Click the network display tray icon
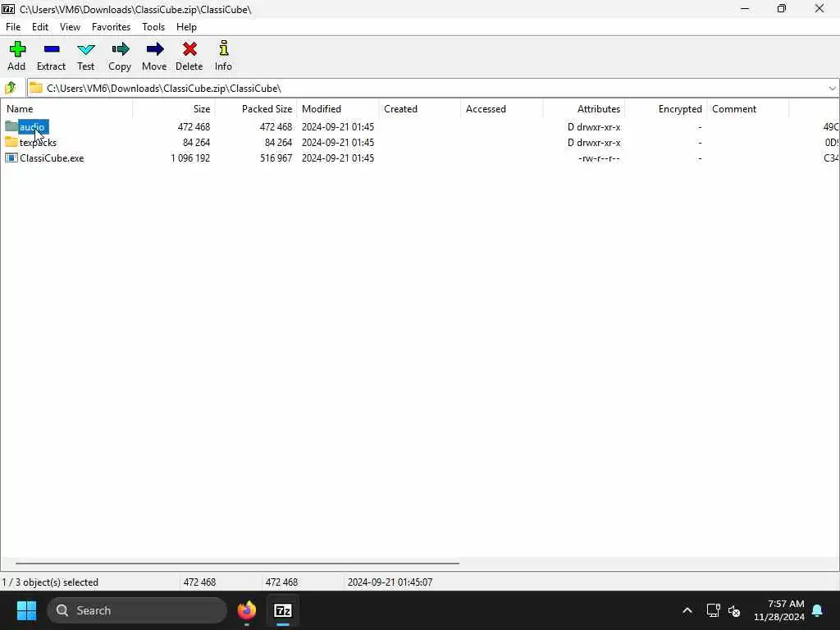840x630 pixels. tap(713, 610)
